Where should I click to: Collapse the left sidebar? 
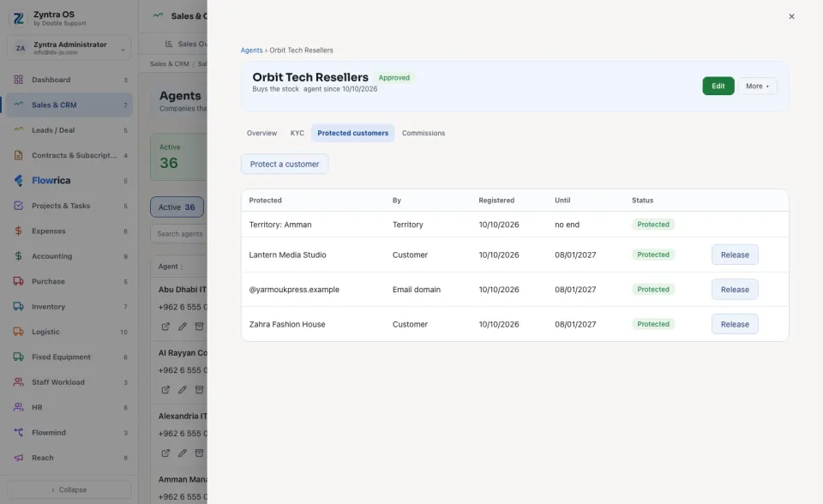pyautogui.click(x=69, y=489)
